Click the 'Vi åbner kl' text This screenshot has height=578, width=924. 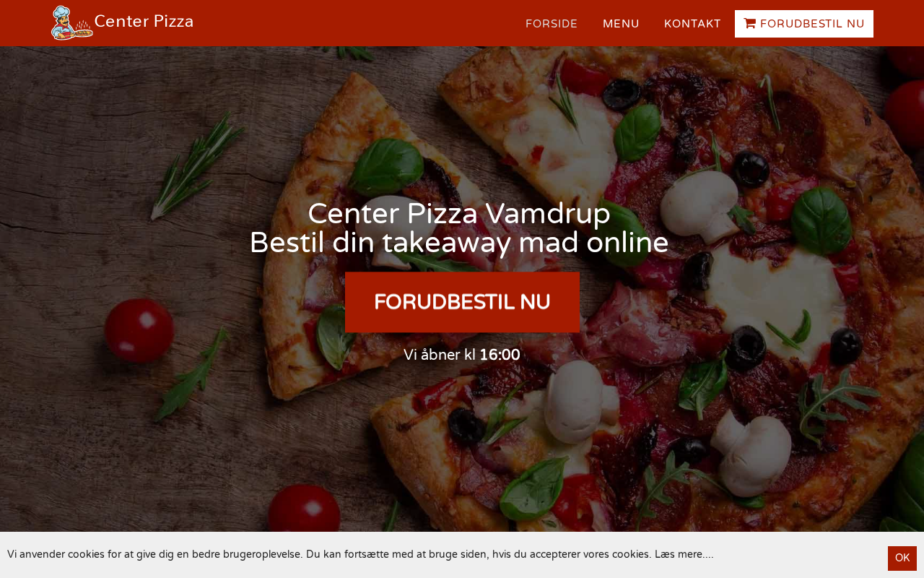(x=440, y=355)
